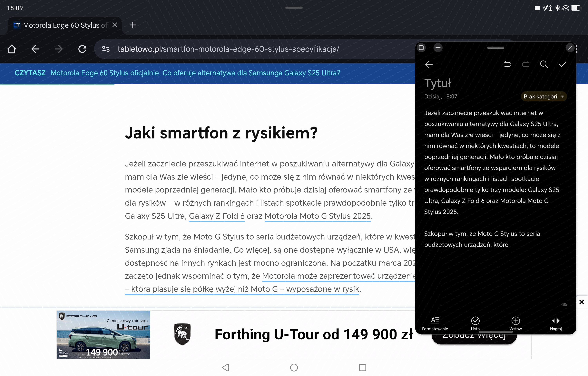Maximize the floating notes window

(x=421, y=48)
